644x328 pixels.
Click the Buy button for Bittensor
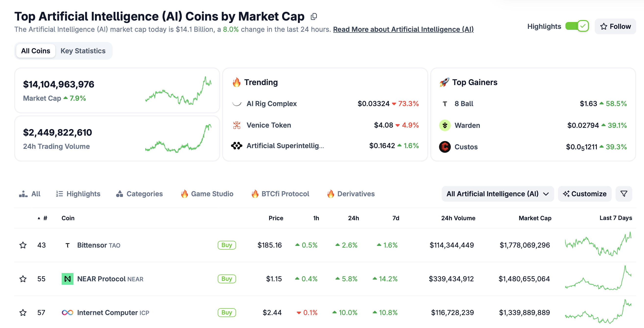[x=227, y=245]
